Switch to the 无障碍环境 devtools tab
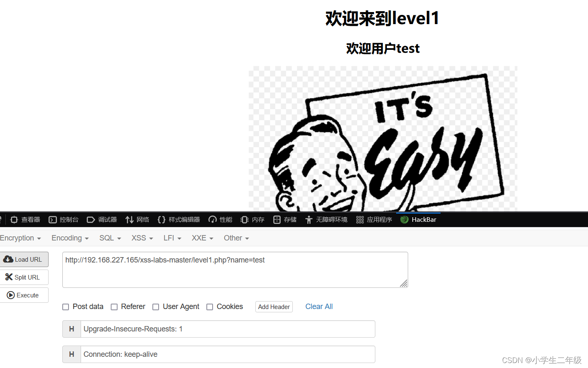Screen dimensions: 588x368 326,220
